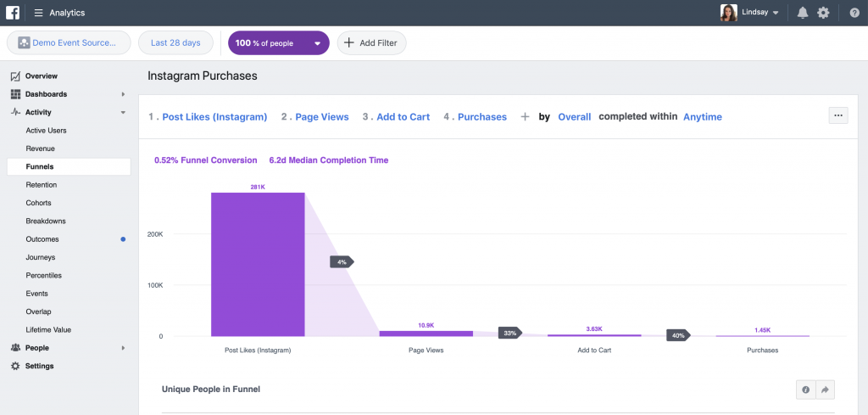Viewport: 868px width, 415px height.
Task: Click the share arrow icon in funnel table
Action: tap(826, 390)
